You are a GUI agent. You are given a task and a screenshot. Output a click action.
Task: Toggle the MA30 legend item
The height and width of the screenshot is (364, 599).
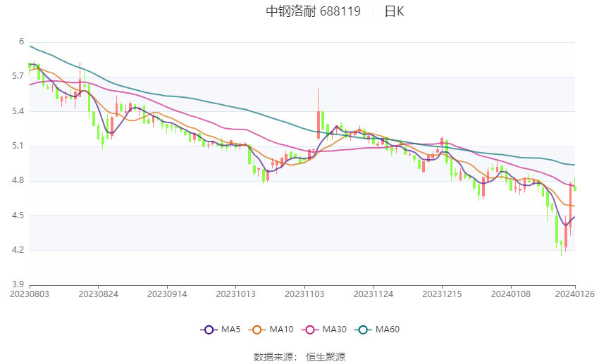[324, 330]
